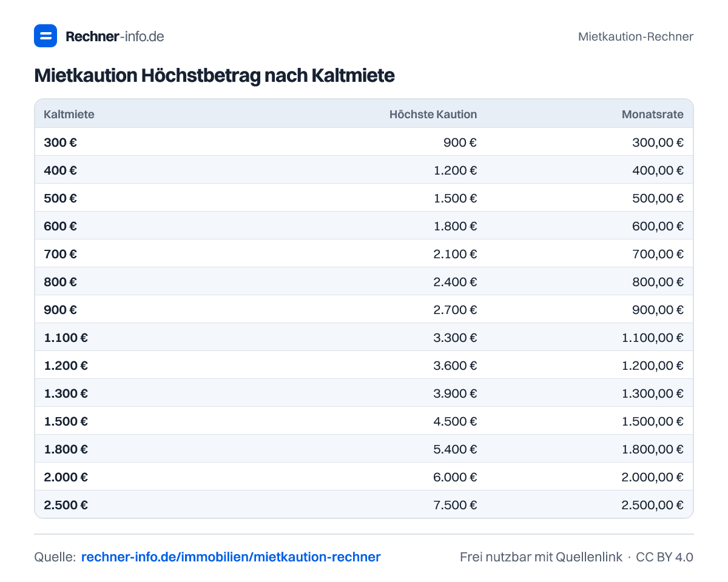Click the 1.200 € Höchste Kaution value
Image resolution: width=728 pixels, height=582 pixels.
click(456, 170)
